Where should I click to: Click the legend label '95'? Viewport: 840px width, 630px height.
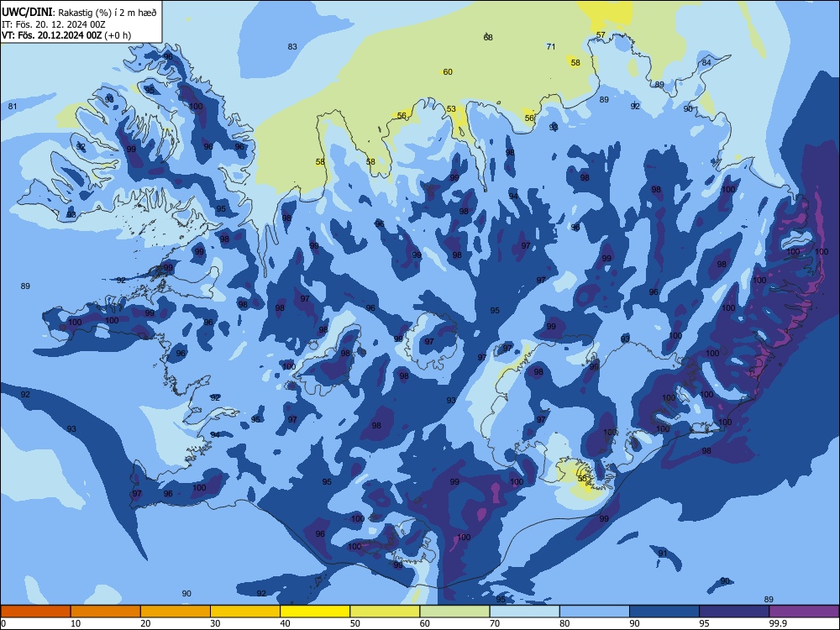coord(705,623)
